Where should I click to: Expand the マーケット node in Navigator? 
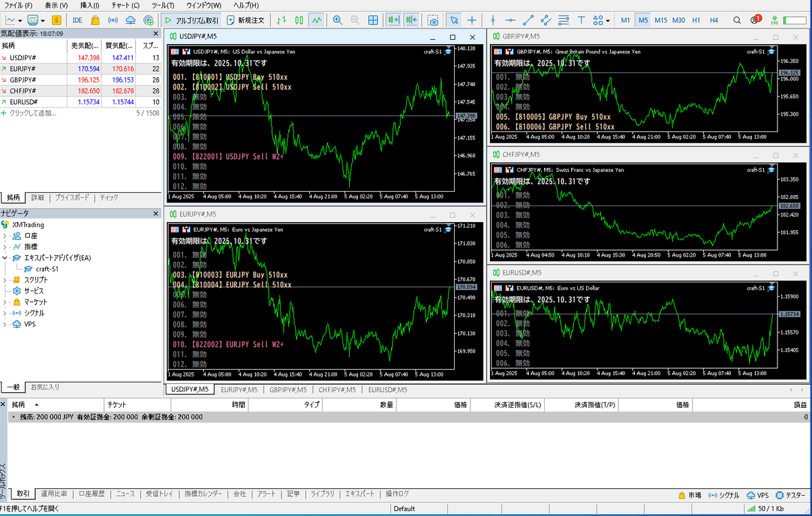5,302
